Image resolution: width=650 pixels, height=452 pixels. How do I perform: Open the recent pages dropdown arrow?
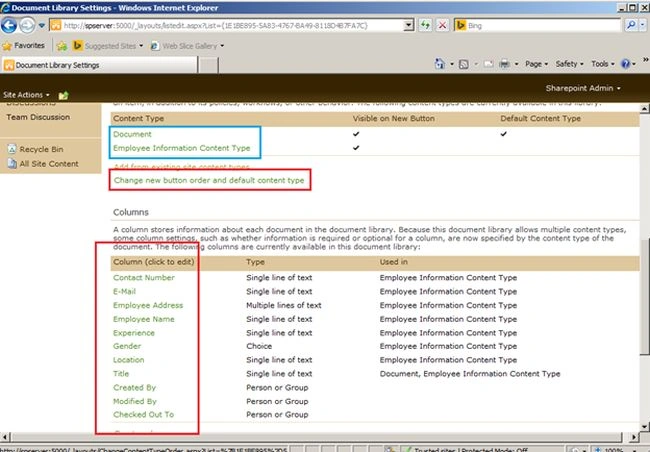(41, 26)
